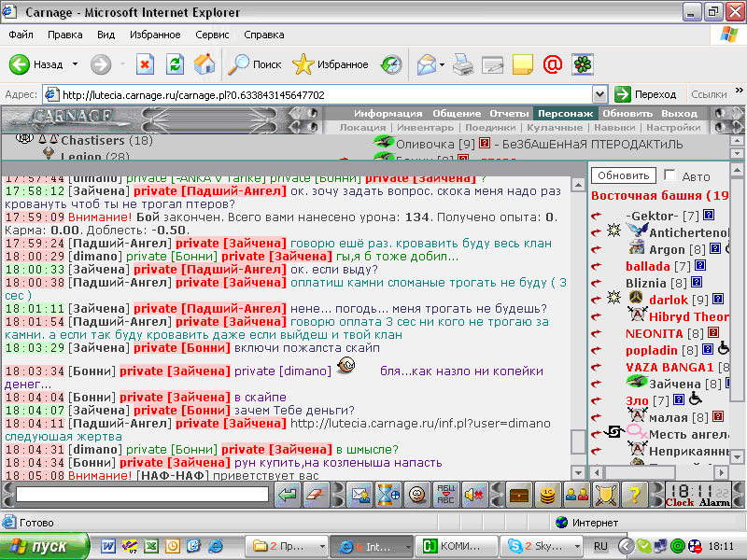Expand the Int… taskbar group dropdown
Viewport: 747px width, 560px height.
408,546
